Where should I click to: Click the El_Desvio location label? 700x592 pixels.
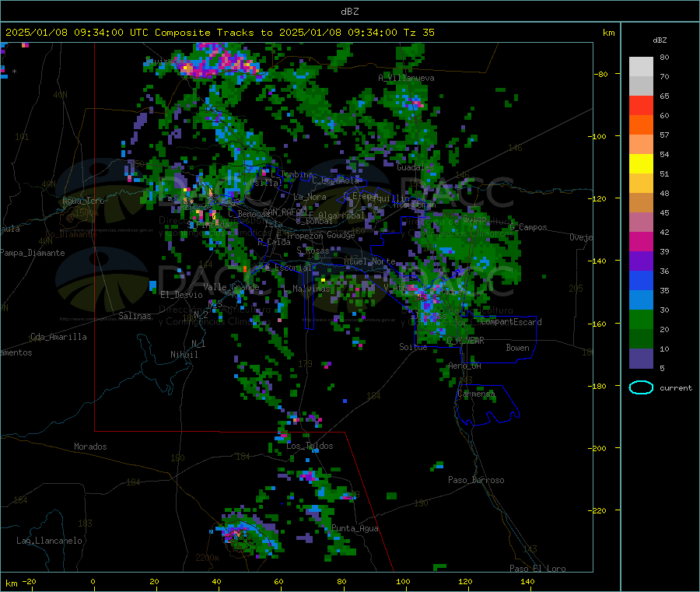click(181, 295)
